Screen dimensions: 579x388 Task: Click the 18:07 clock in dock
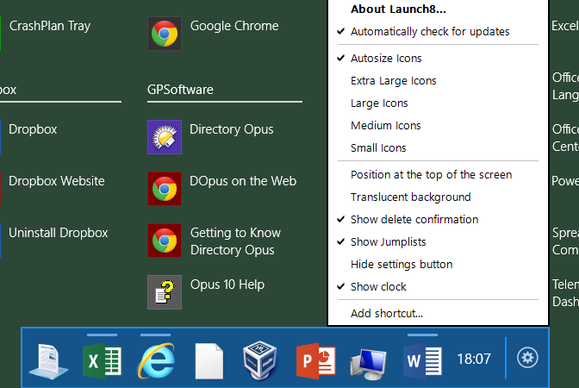(474, 359)
